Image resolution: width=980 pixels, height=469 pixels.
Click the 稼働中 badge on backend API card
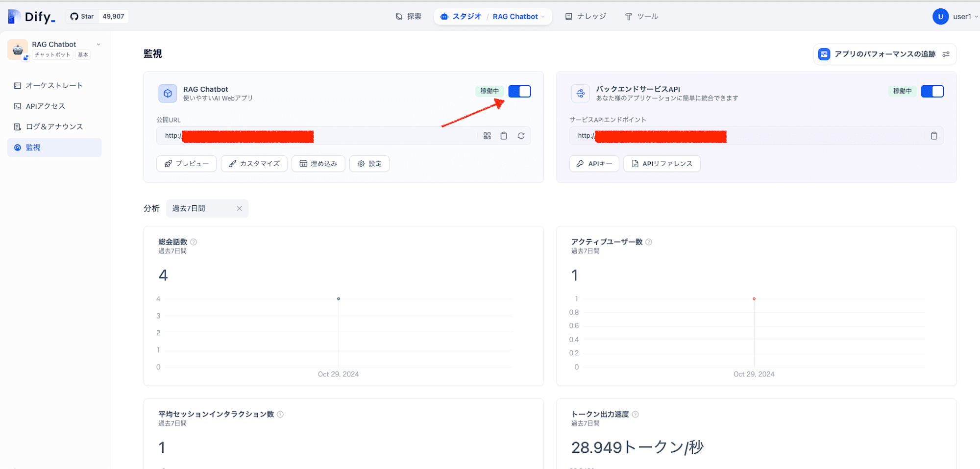[902, 91]
